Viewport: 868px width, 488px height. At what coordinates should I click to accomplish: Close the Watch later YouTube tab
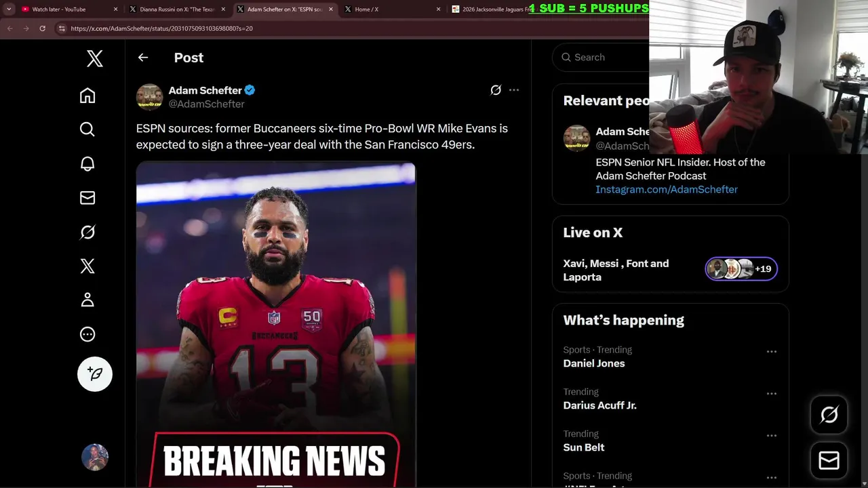(115, 9)
